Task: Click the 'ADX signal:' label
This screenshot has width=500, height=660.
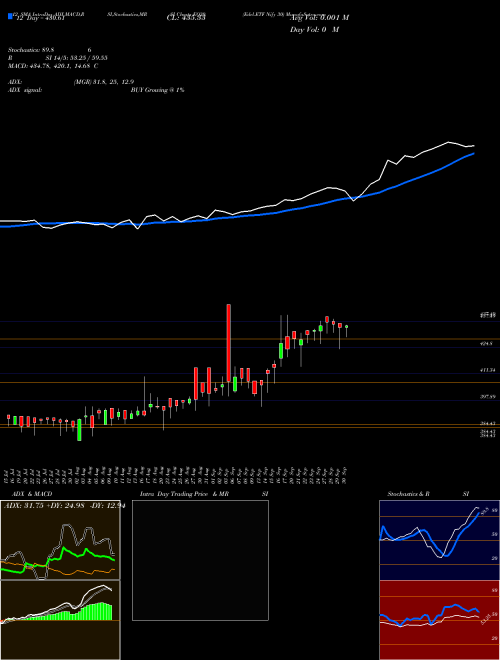Action: (25, 90)
